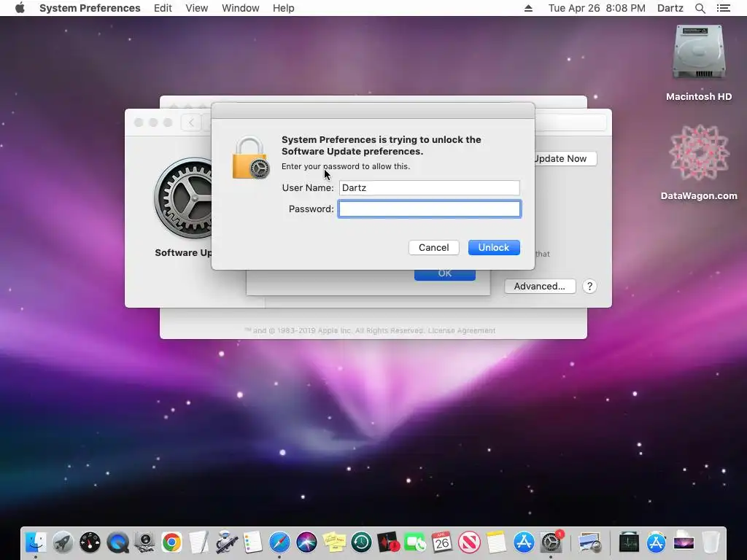Open QuickTime Player from the dock
747x560 pixels.
[117, 542]
